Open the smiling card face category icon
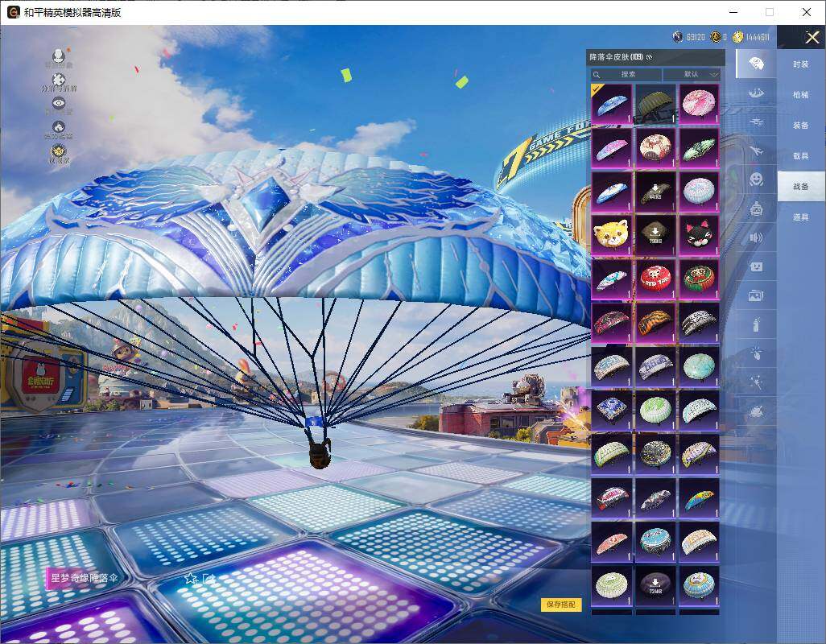Screen dimensions: 826x644 tap(756, 267)
